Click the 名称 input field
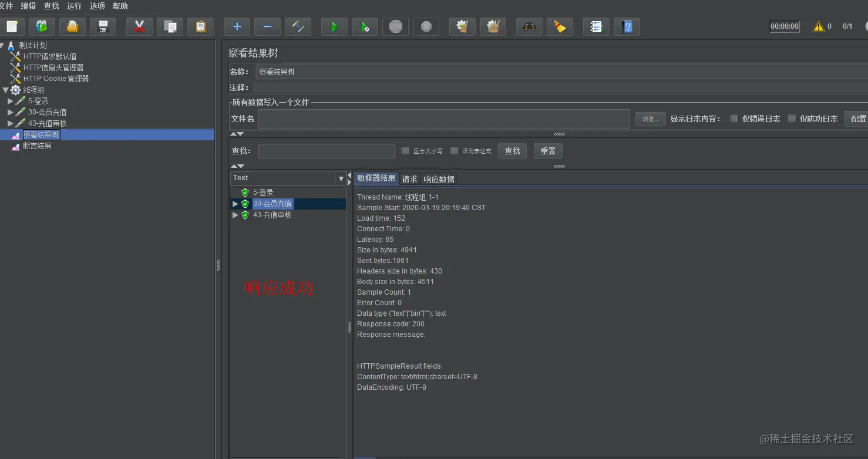868x459 pixels. [x=561, y=72]
